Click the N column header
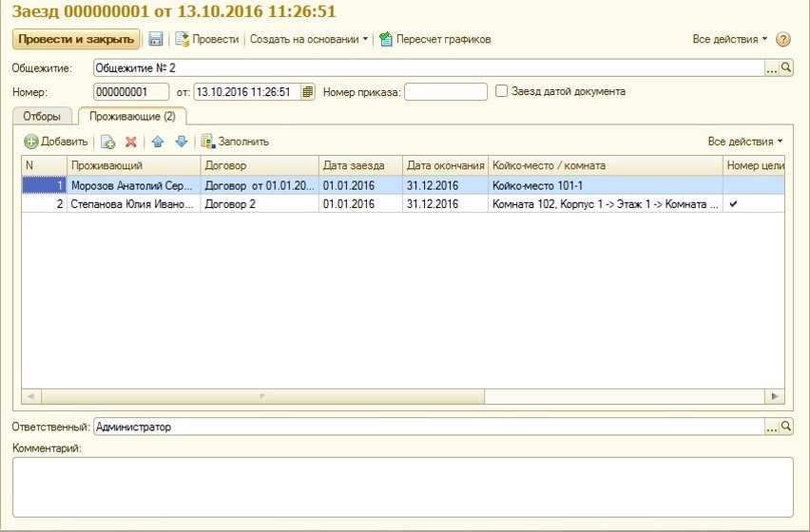The width and height of the screenshot is (810, 532). [45, 165]
